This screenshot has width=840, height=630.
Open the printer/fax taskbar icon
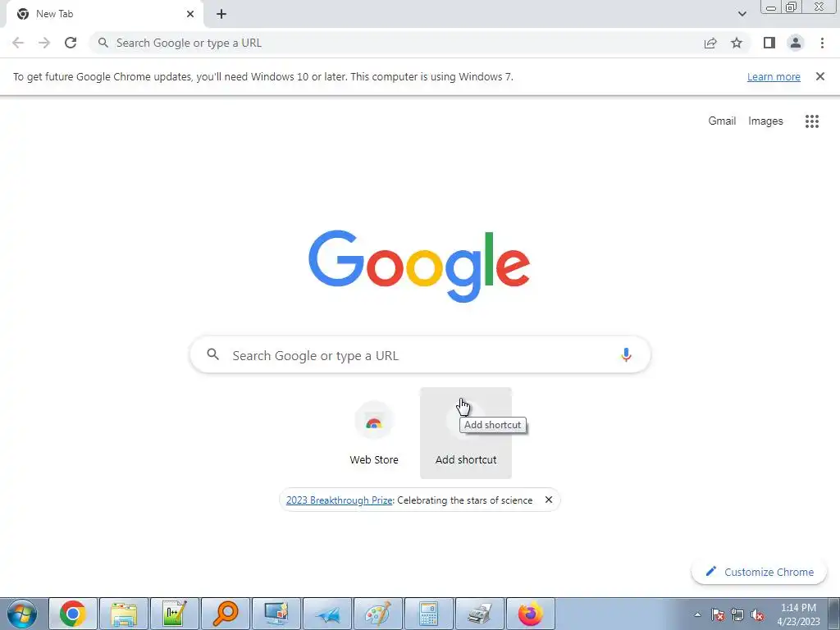tap(480, 614)
